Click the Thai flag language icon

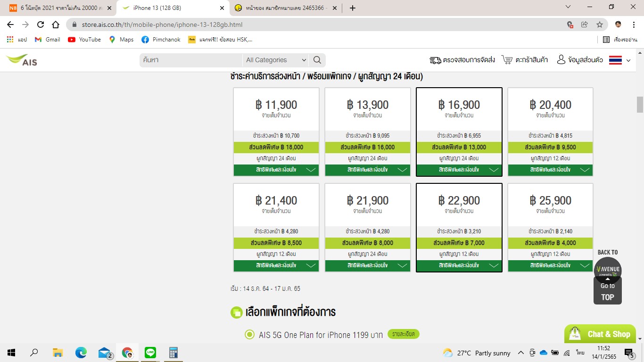point(616,60)
